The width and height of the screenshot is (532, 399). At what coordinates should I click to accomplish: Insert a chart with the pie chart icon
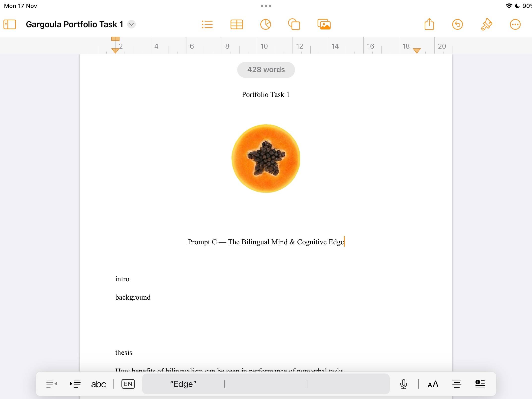pyautogui.click(x=266, y=24)
